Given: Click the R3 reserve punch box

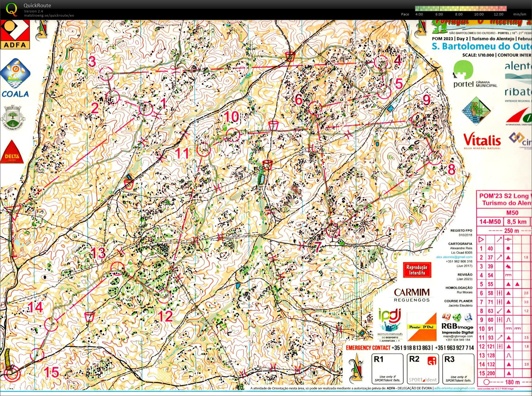Looking at the screenshot, I should (458, 369).
